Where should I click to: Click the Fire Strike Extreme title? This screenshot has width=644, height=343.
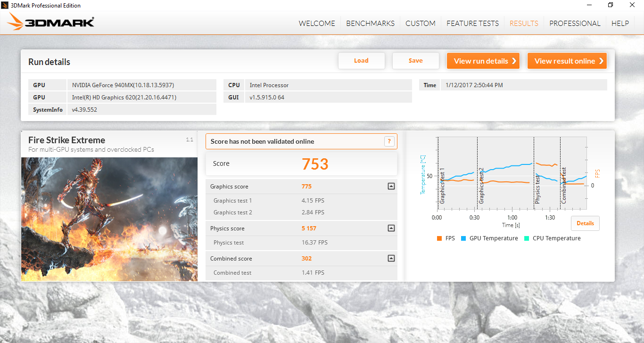(x=66, y=140)
